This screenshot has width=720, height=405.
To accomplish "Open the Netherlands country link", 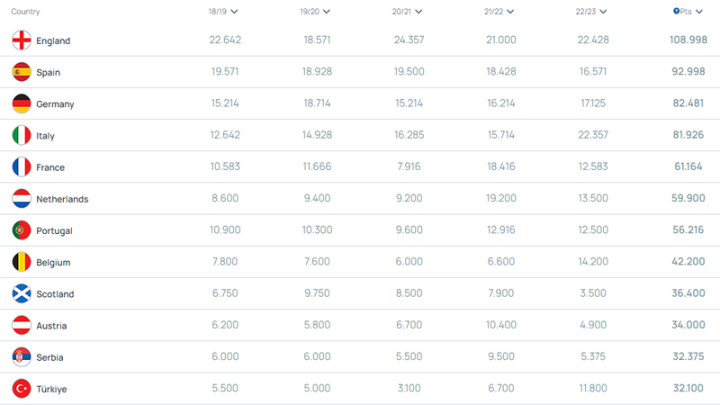I will [x=62, y=199].
